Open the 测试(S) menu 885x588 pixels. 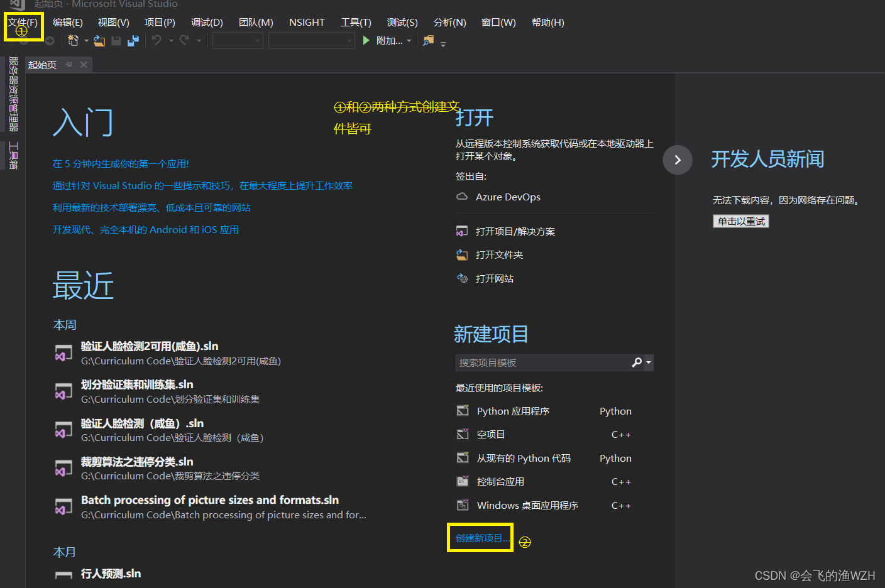[x=402, y=23]
